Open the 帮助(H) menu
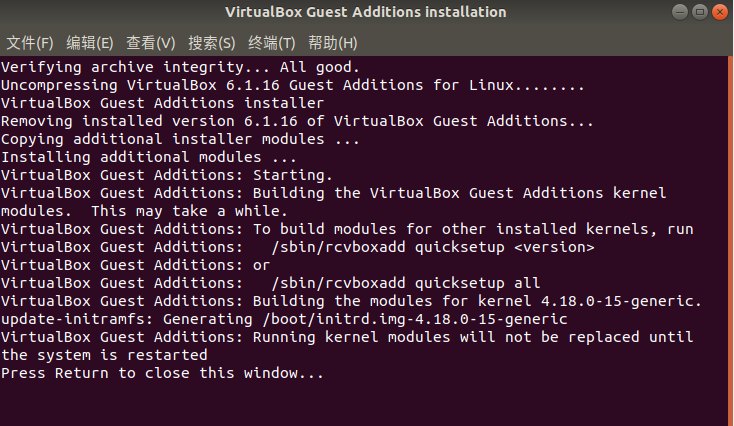Viewport: 734px width, 426px height. [x=332, y=43]
